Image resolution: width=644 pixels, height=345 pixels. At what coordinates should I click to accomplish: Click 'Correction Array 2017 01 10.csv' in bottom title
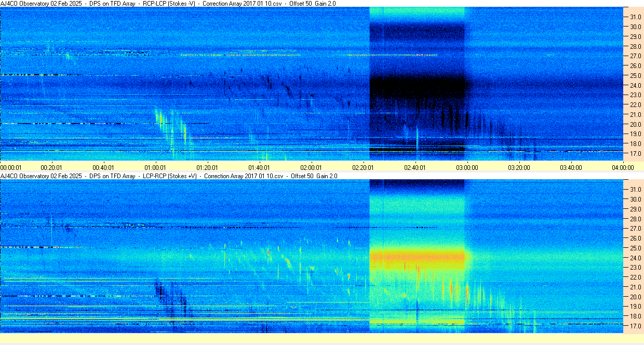pyautogui.click(x=244, y=176)
